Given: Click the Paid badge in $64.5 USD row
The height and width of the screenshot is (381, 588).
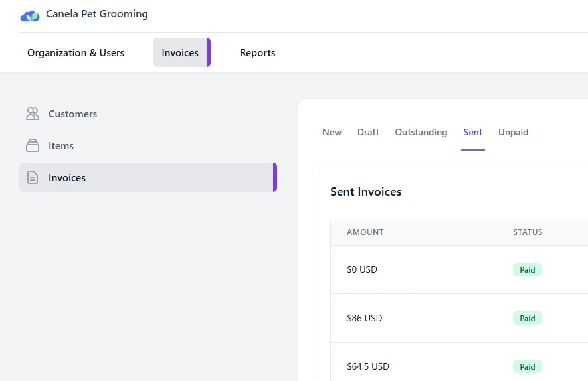Looking at the screenshot, I should point(528,366).
